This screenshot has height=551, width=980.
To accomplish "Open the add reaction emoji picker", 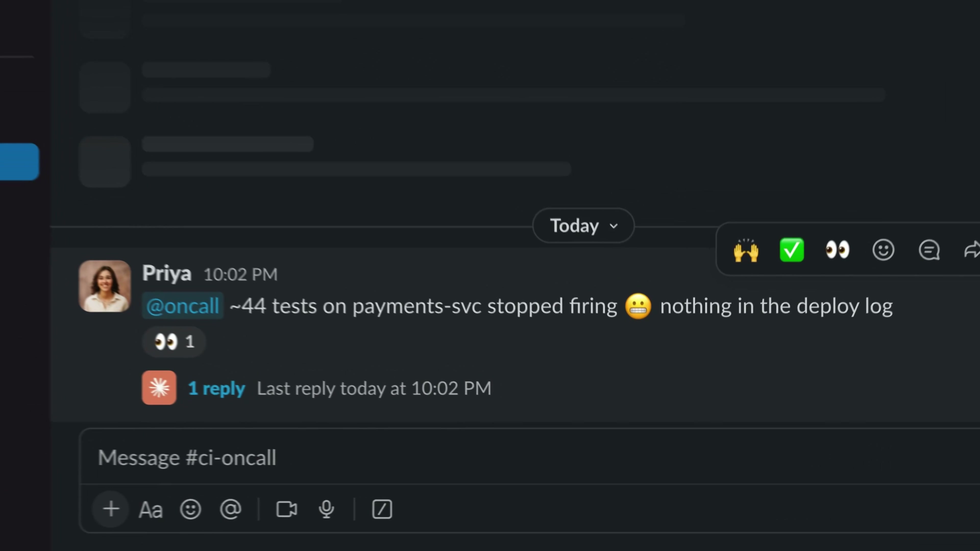I will [x=883, y=250].
